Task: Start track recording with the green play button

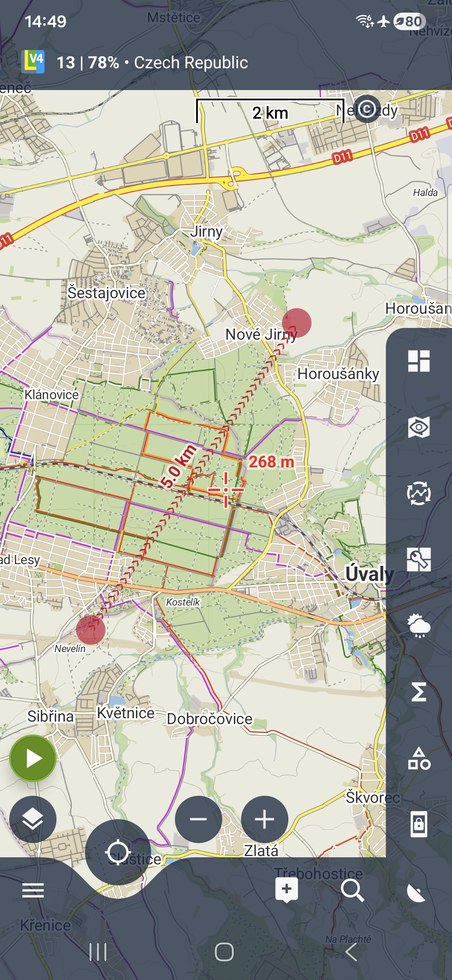Action: click(x=33, y=758)
